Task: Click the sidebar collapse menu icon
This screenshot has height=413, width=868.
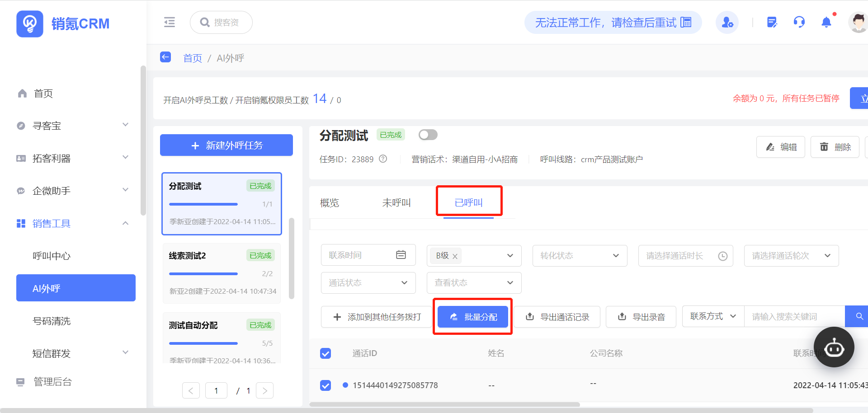Action: [x=170, y=22]
